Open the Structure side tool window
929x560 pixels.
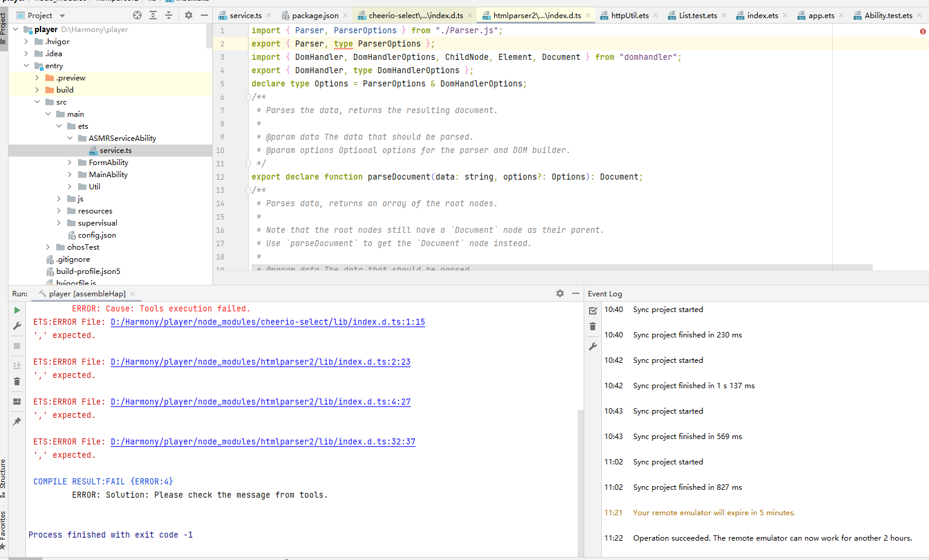point(3,478)
